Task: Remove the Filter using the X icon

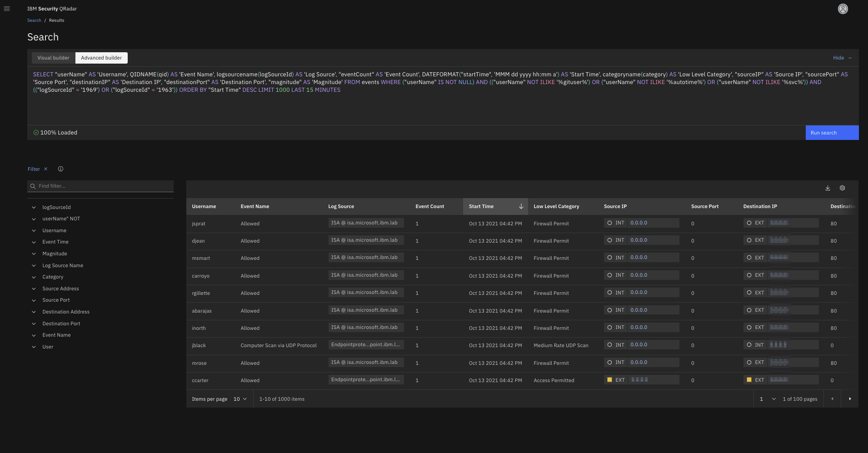Action: pyautogui.click(x=46, y=169)
